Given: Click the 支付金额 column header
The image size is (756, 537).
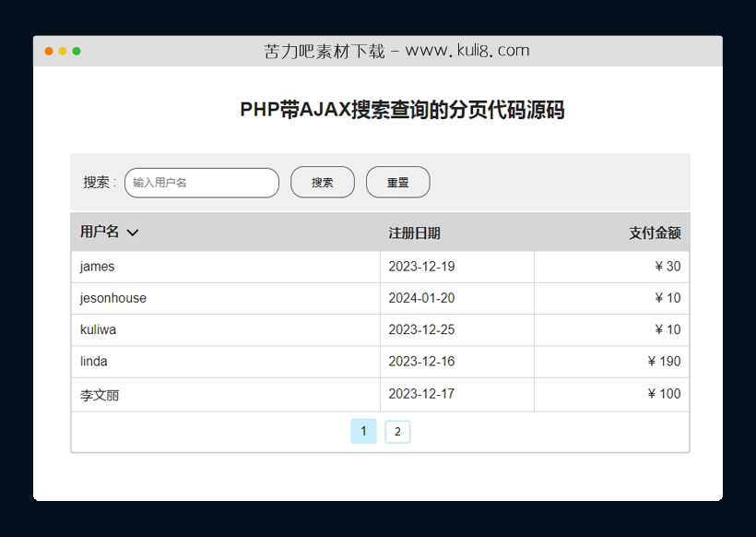Looking at the screenshot, I should pos(656,233).
